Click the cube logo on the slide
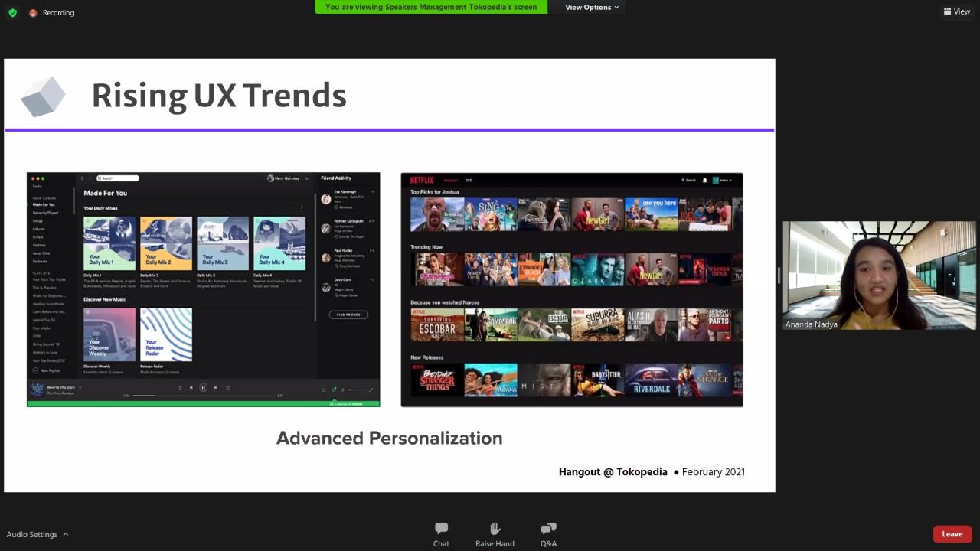 point(43,96)
